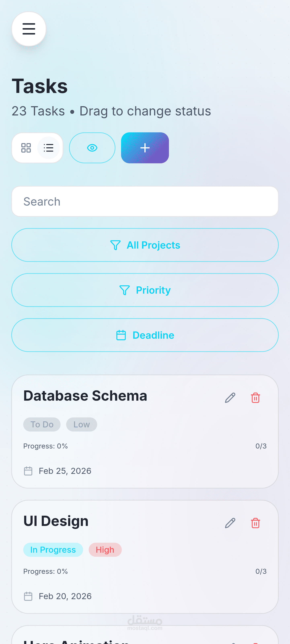This screenshot has height=644, width=290.
Task: Add a new task with plus button
Action: click(x=145, y=148)
